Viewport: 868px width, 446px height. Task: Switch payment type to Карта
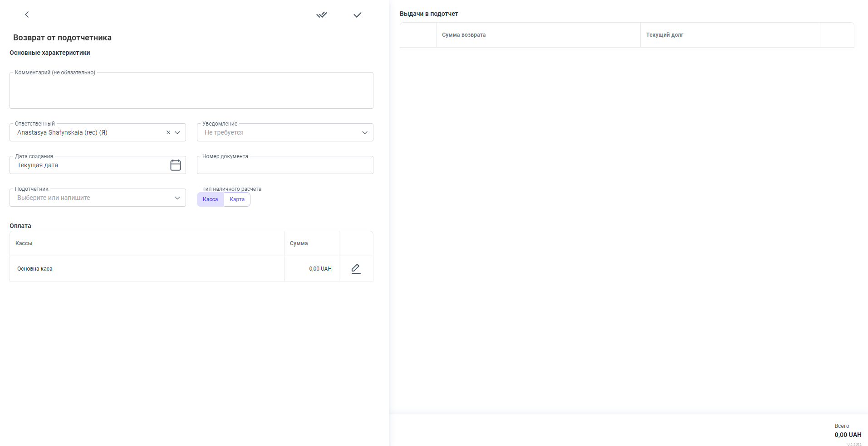[x=237, y=199]
